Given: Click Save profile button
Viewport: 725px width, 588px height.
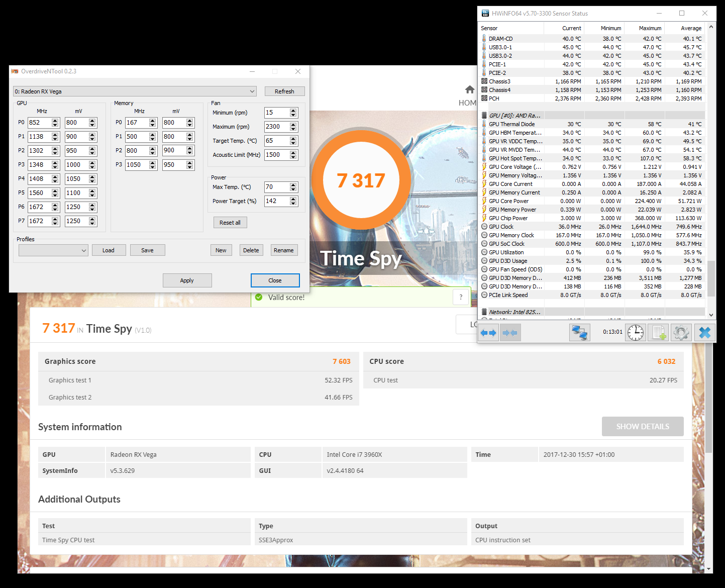Looking at the screenshot, I should tap(147, 250).
